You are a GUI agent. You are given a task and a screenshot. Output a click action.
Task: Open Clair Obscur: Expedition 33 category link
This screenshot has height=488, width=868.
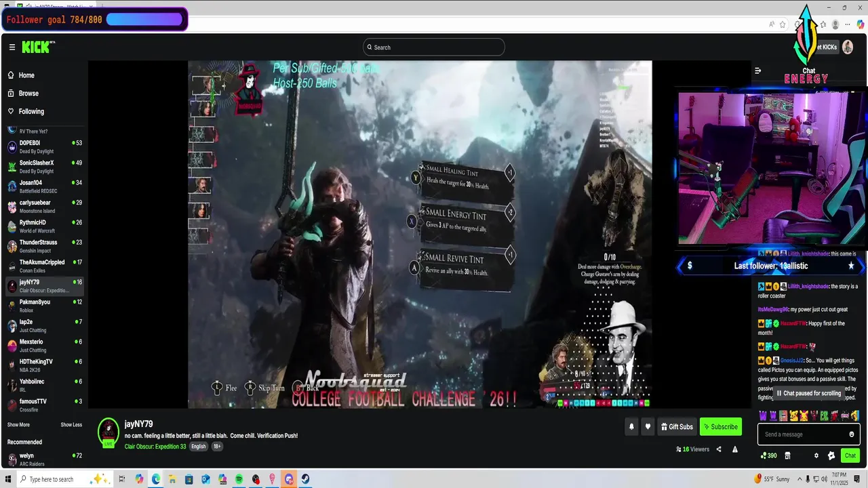[155, 447]
